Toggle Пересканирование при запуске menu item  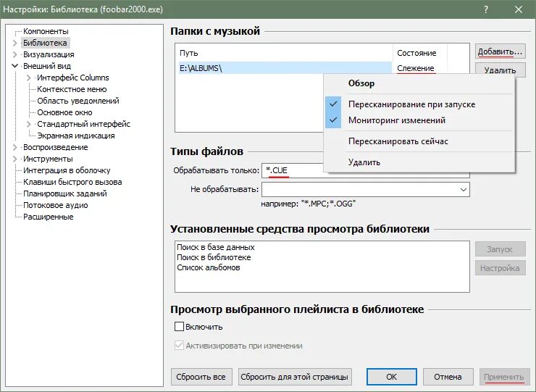[419, 104]
